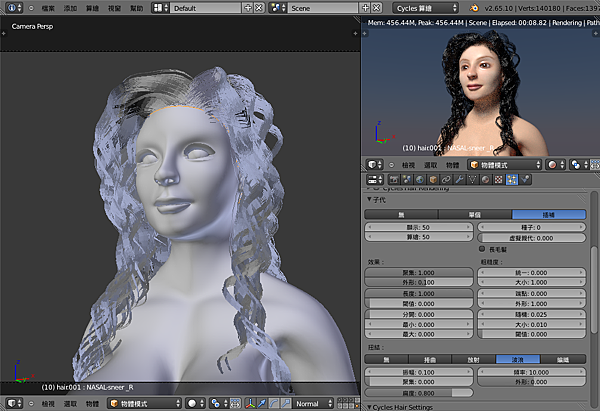Open the 物體模式 mode dropdown in render viewport
600x411 pixels.
(505, 165)
